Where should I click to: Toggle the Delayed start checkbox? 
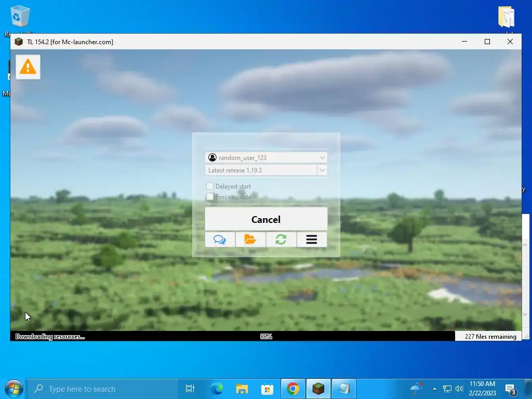(x=210, y=186)
